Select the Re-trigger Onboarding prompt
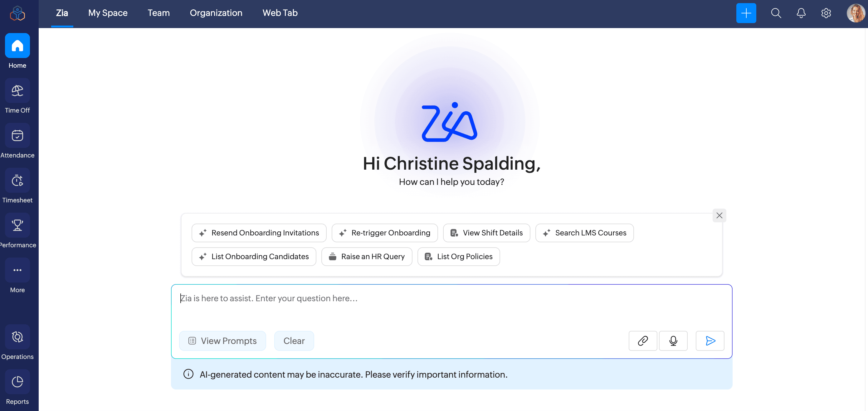This screenshot has width=868, height=411. 384,233
